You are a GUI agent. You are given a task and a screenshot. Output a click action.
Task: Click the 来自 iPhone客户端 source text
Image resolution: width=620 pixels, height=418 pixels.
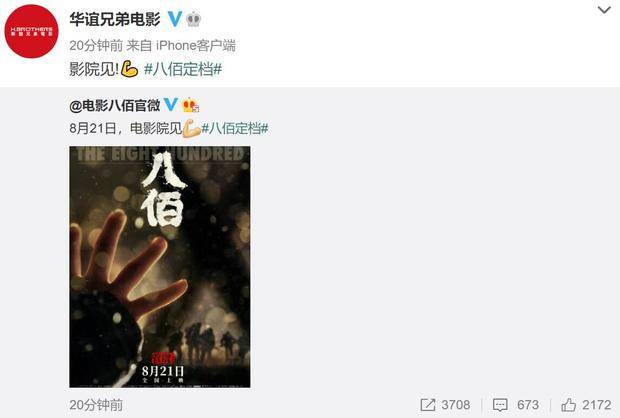pyautogui.click(x=181, y=45)
